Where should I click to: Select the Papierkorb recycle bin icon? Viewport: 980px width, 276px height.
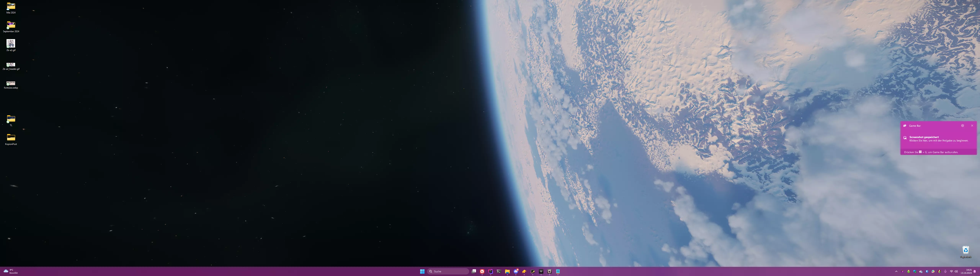[x=965, y=252]
